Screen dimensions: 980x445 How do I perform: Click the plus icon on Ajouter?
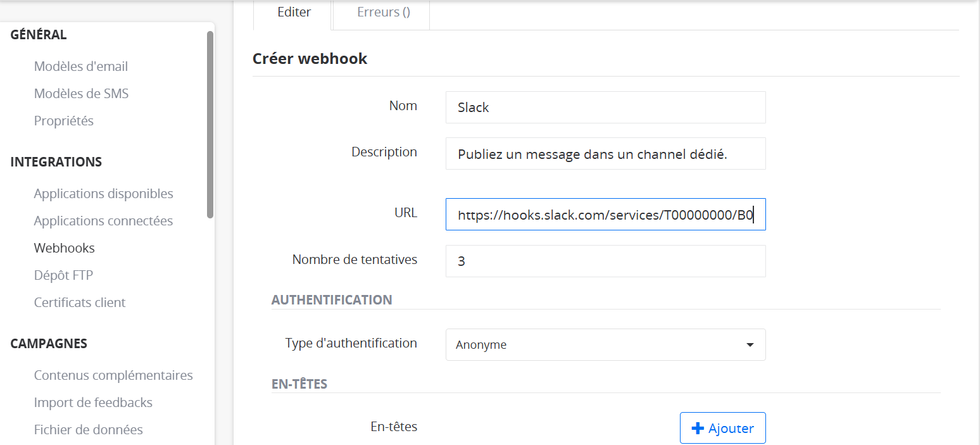click(x=698, y=429)
